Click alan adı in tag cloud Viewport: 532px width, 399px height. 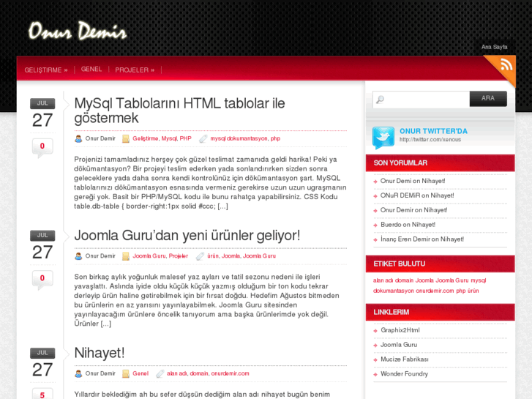[x=383, y=280]
